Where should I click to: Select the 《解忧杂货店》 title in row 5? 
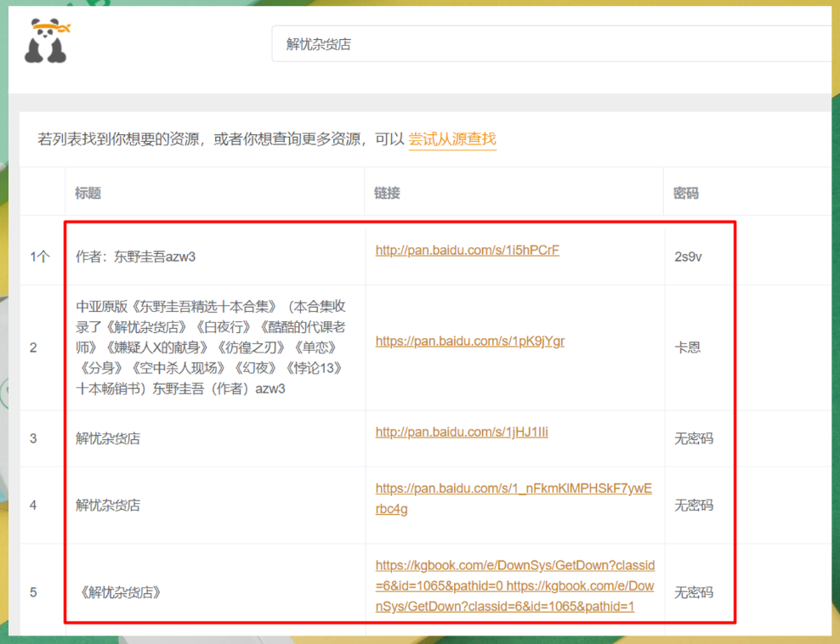click(119, 592)
